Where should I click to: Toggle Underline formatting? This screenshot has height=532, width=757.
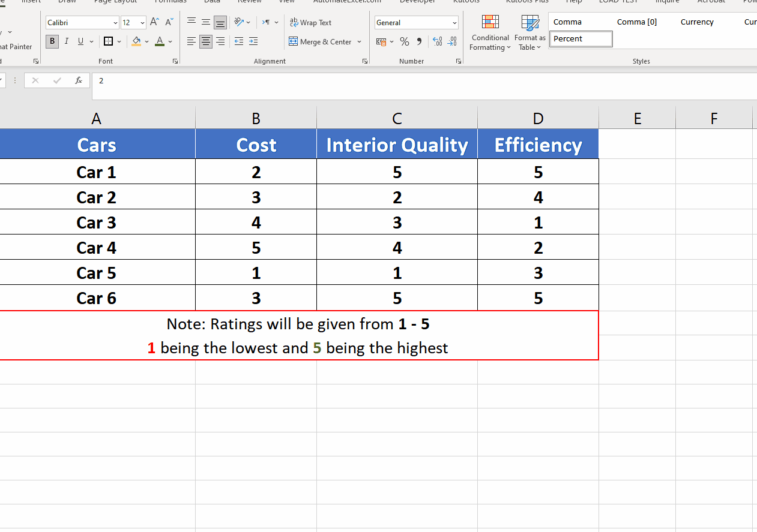80,41
